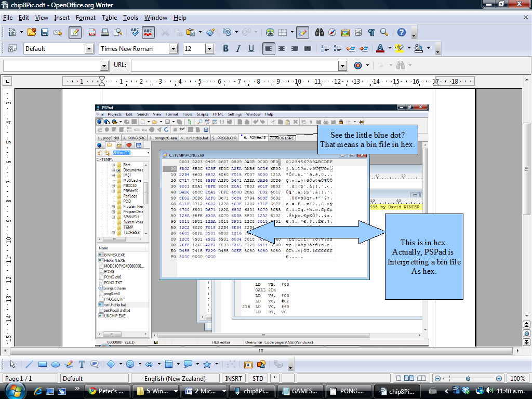This screenshot has height=399, width=532.
Task: Select the Rectangle drawing tool
Action: click(x=43, y=364)
